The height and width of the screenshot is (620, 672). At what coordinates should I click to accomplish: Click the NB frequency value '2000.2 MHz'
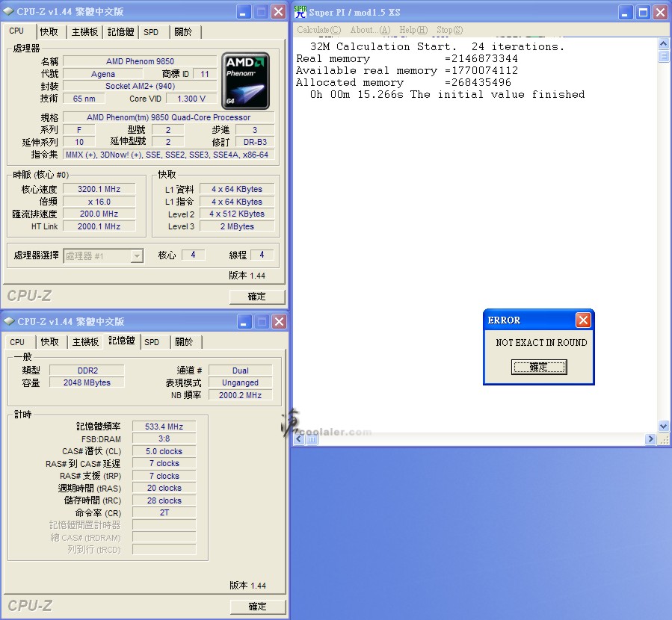pos(241,395)
